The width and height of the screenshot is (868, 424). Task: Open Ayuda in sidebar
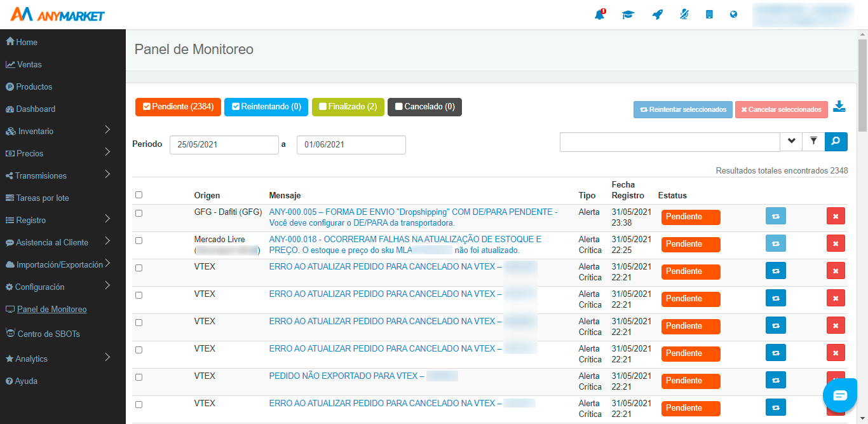(x=22, y=381)
